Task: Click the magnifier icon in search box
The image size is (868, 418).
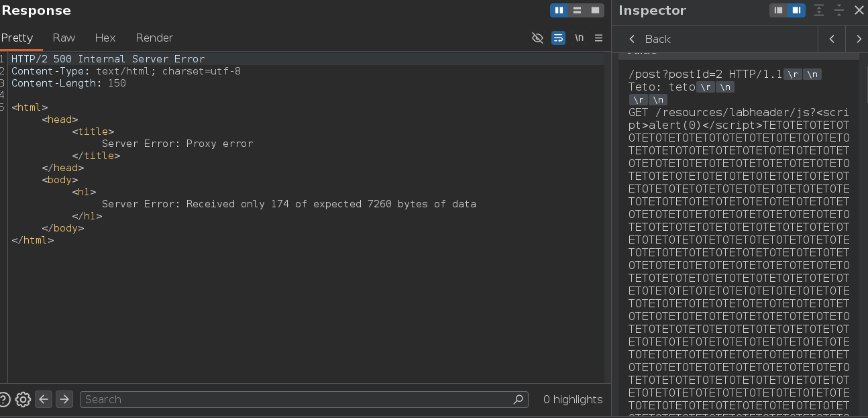Action: pos(518,399)
